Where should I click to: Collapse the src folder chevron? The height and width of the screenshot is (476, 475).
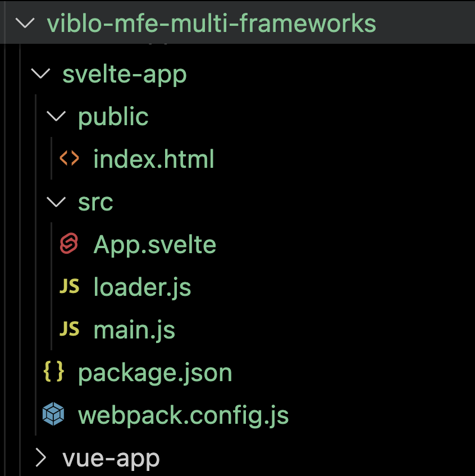coord(56,202)
